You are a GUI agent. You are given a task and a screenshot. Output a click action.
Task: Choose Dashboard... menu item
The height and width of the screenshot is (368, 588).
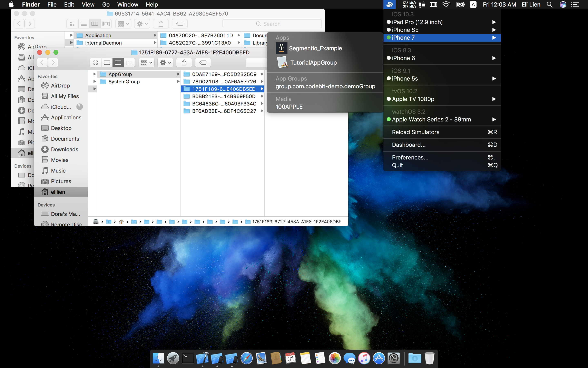pos(442,145)
